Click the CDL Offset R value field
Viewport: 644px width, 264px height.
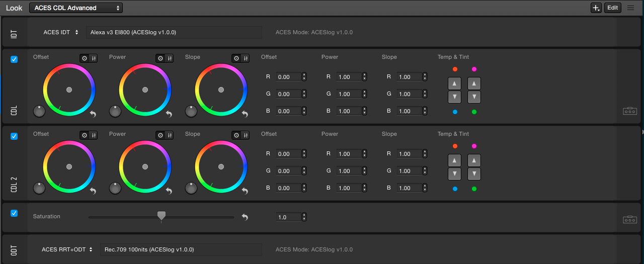[288, 77]
